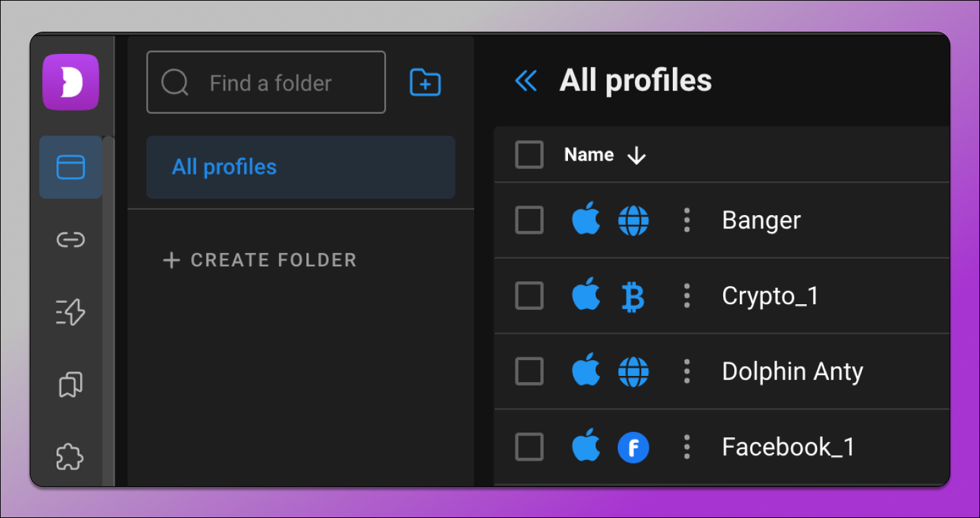Click the Apple icon in Banger row
980x518 pixels.
pos(586,219)
